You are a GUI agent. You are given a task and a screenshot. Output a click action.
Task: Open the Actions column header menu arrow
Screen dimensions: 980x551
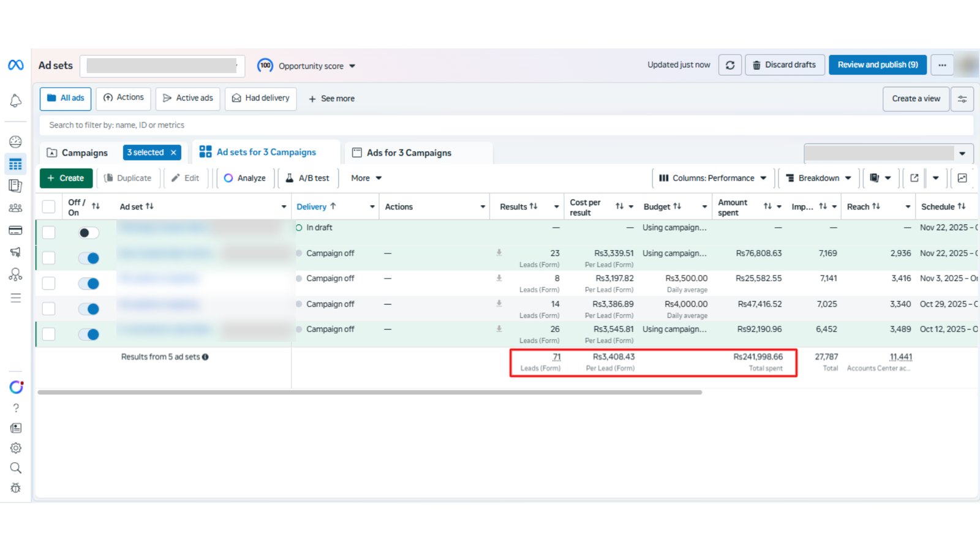483,207
